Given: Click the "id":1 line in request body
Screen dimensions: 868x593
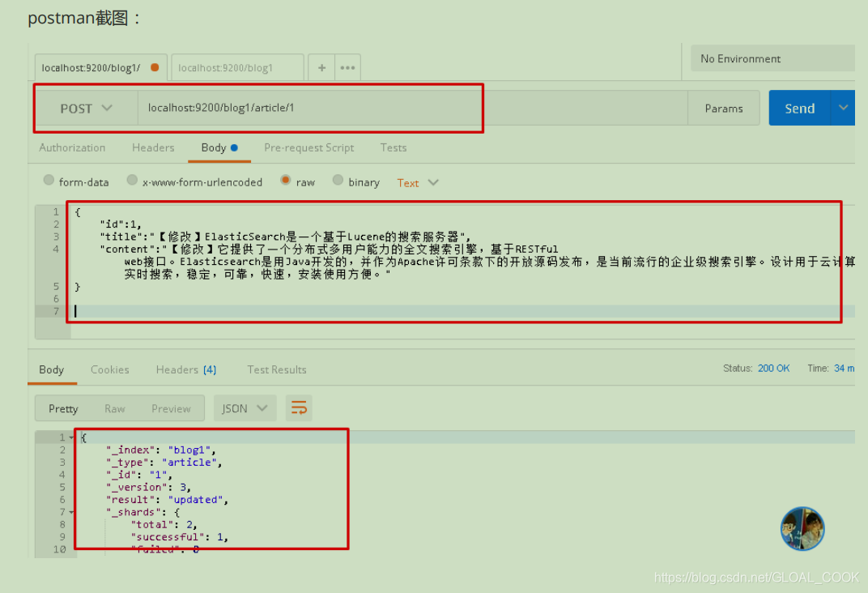Looking at the screenshot, I should [x=121, y=224].
